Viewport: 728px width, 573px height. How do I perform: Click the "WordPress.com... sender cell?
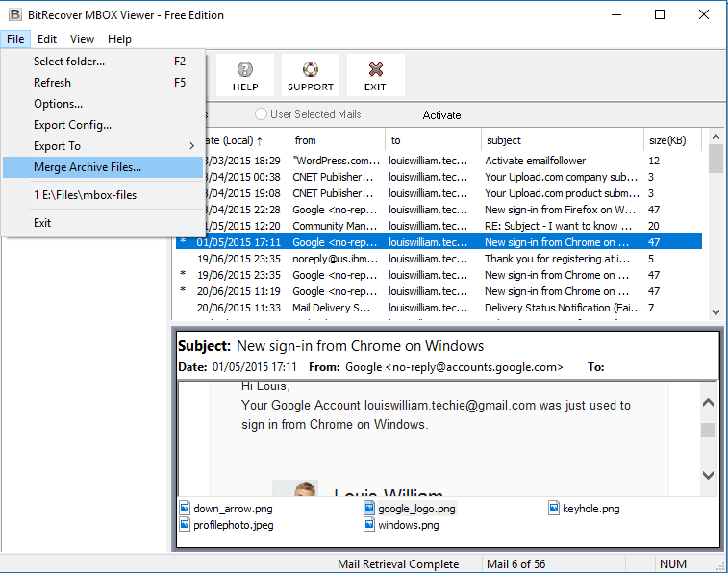pos(337,161)
